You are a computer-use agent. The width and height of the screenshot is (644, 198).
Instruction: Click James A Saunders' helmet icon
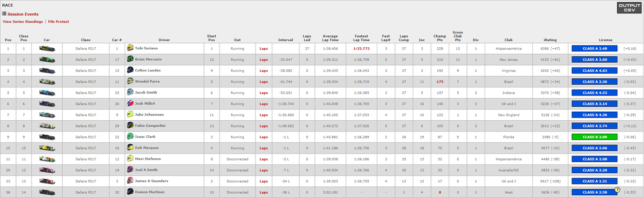tap(130, 181)
